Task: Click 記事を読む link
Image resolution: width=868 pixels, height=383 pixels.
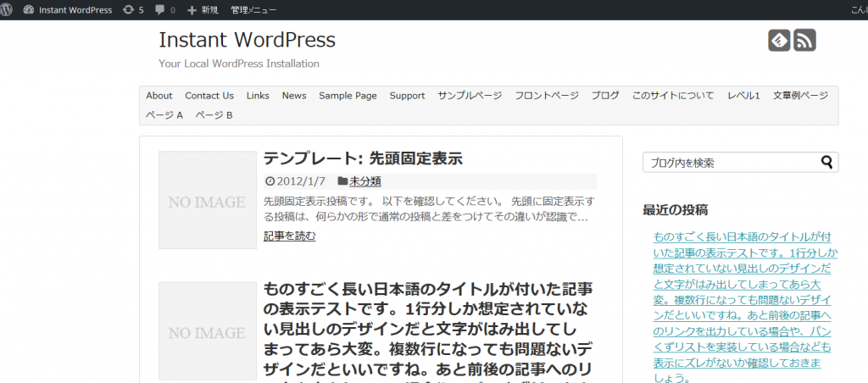Action: [290, 236]
